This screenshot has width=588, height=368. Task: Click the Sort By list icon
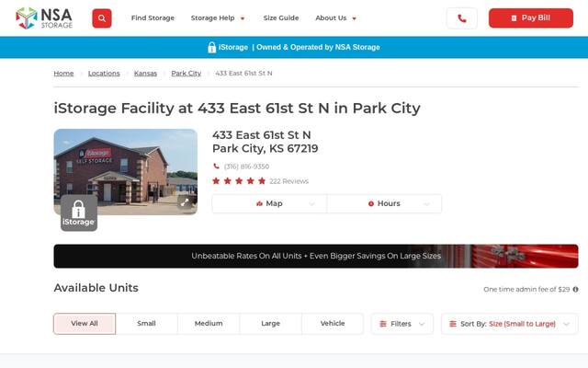453,324
